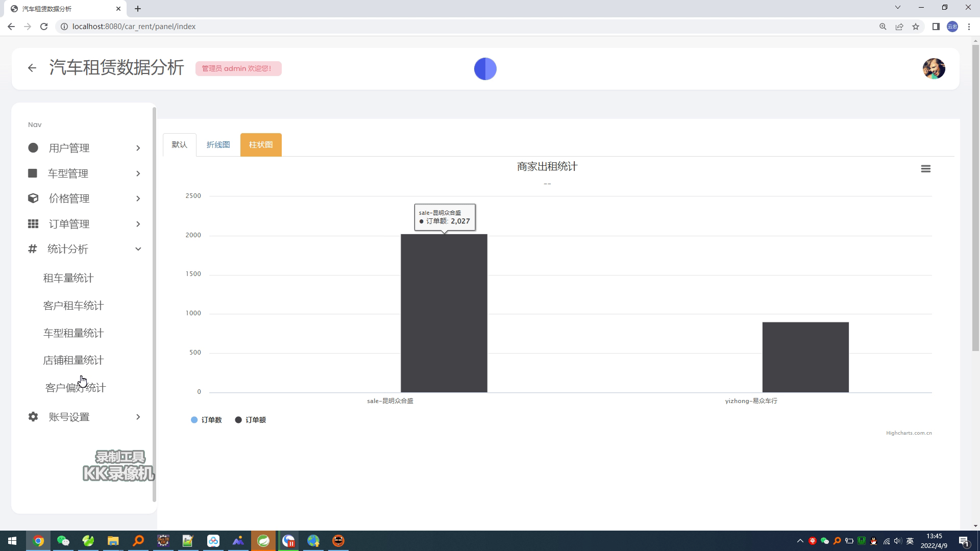Image resolution: width=980 pixels, height=551 pixels.
Task: Open the Highcharts export hamburger menu
Action: [925, 169]
